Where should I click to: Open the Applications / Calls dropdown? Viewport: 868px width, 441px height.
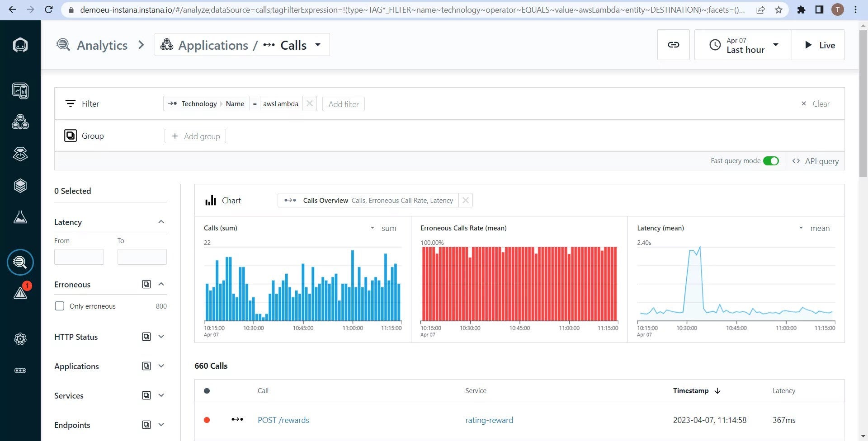tap(242, 45)
